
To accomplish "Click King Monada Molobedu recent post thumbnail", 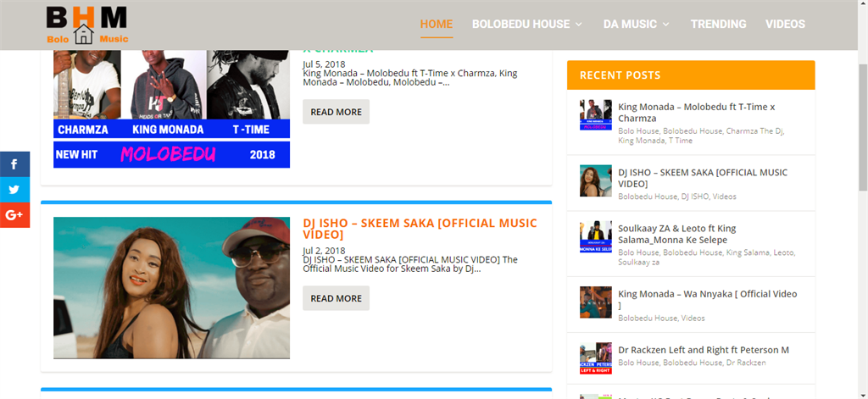I will coord(596,115).
